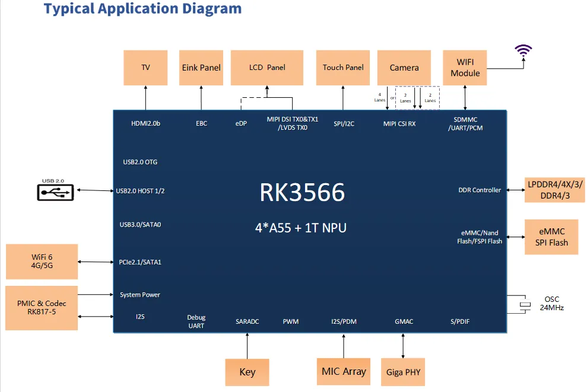587x392 pixels.
Task: Select the Eink Panel block
Action: coord(201,68)
